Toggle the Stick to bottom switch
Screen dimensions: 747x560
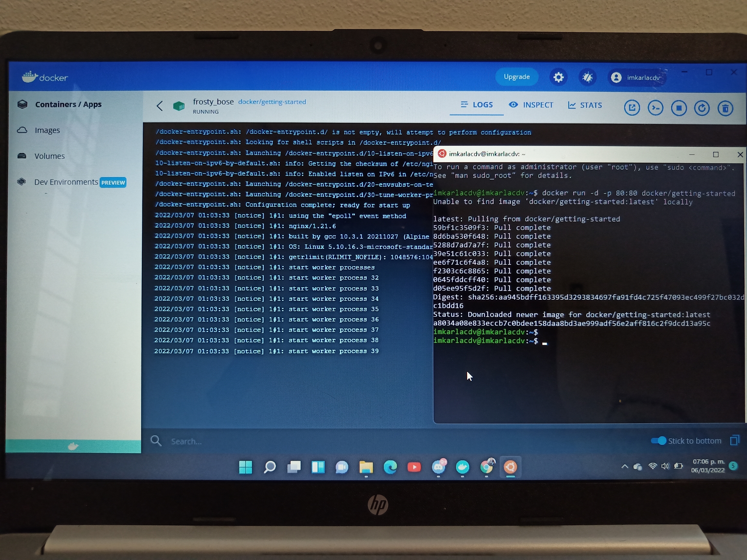coord(658,441)
